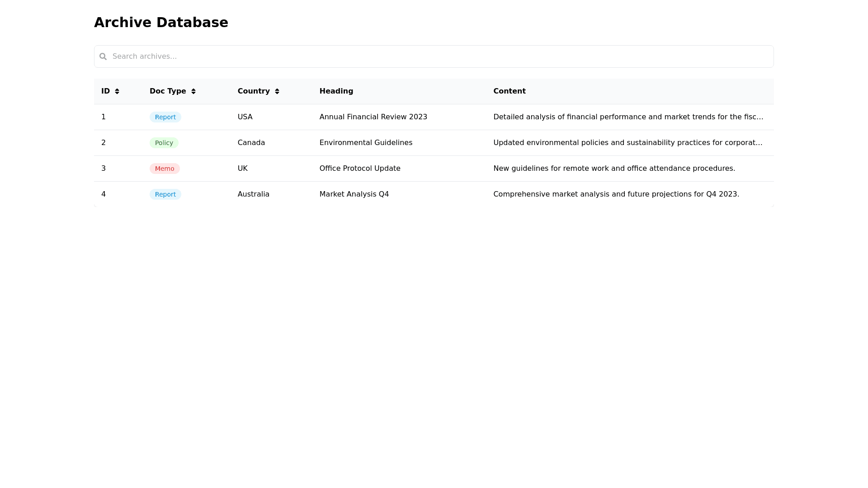Viewport: 868px width, 488px height.
Task: Sort table by Doc Type header
Action: point(168,91)
